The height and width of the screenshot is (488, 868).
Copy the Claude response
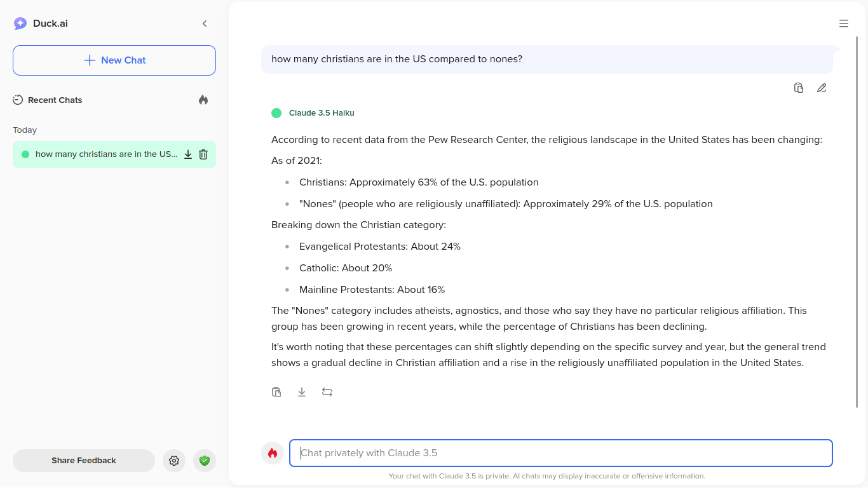pos(276,392)
